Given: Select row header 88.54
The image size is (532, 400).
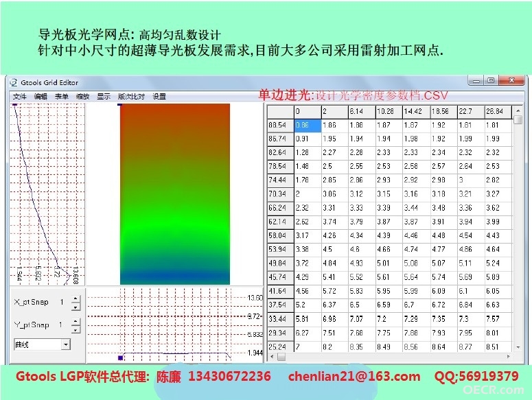Looking at the screenshot, I should pos(280,125).
